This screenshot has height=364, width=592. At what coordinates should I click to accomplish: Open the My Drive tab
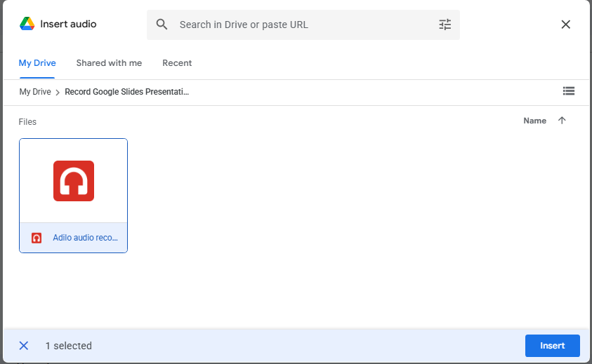(x=37, y=63)
